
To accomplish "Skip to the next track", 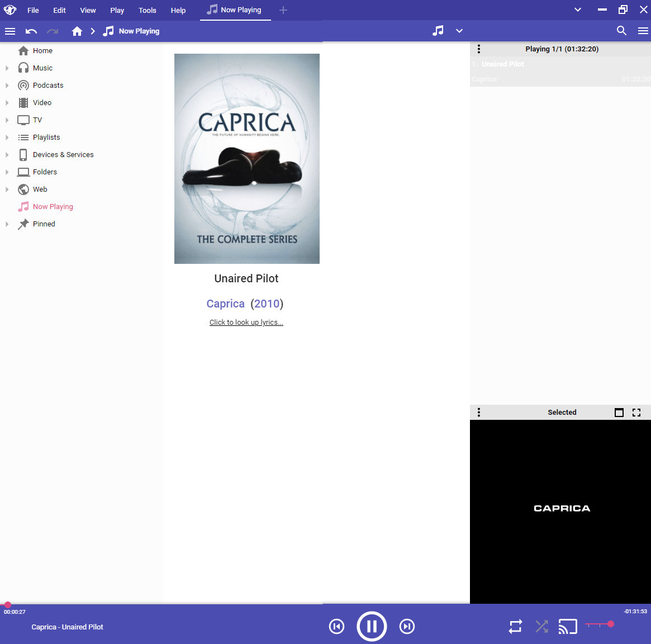I will pos(407,627).
